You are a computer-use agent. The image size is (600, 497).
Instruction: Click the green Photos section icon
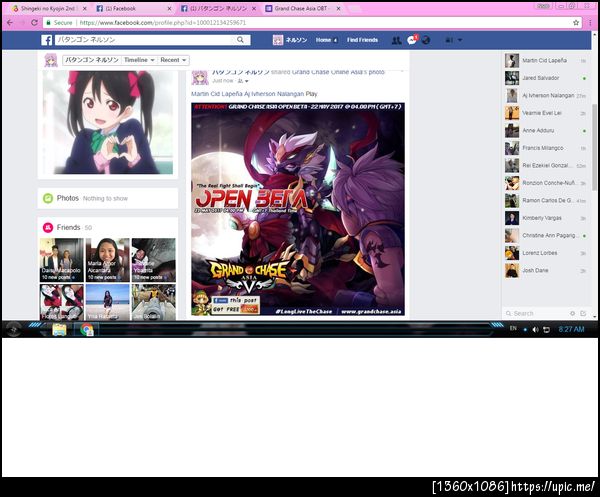pos(48,198)
